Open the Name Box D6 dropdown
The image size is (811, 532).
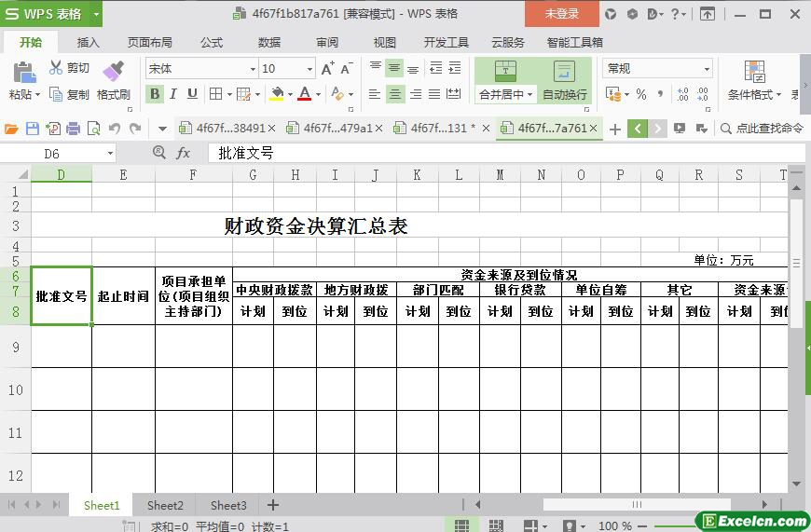click(x=110, y=154)
